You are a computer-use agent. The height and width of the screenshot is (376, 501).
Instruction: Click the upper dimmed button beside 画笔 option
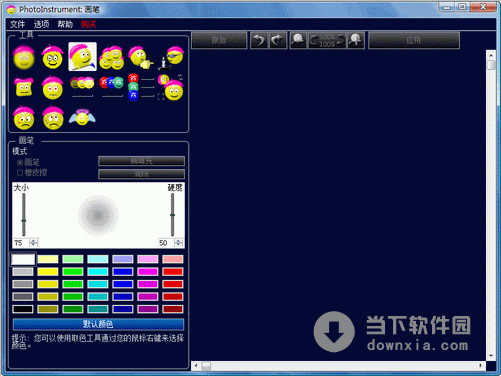[141, 161]
